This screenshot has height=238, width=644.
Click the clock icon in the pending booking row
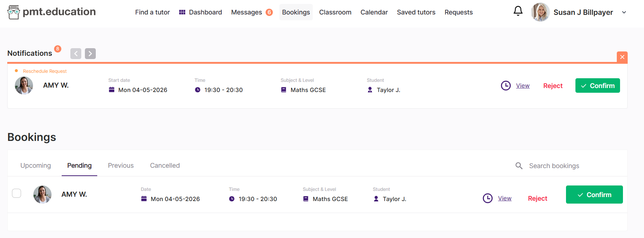coord(487,198)
